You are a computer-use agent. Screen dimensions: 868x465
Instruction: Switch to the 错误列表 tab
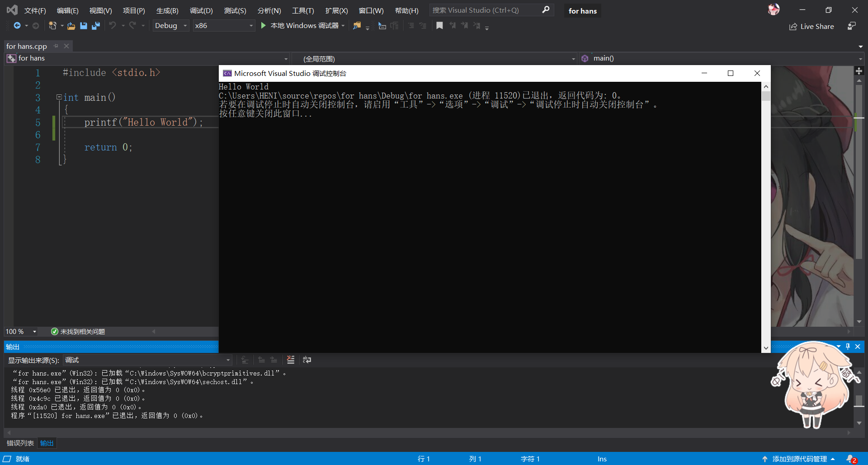[x=20, y=443]
